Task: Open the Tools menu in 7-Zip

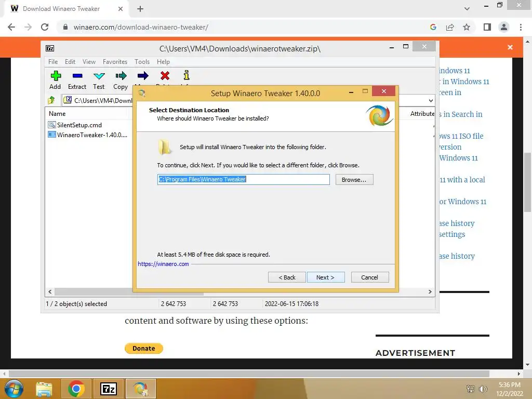Action: (x=142, y=62)
